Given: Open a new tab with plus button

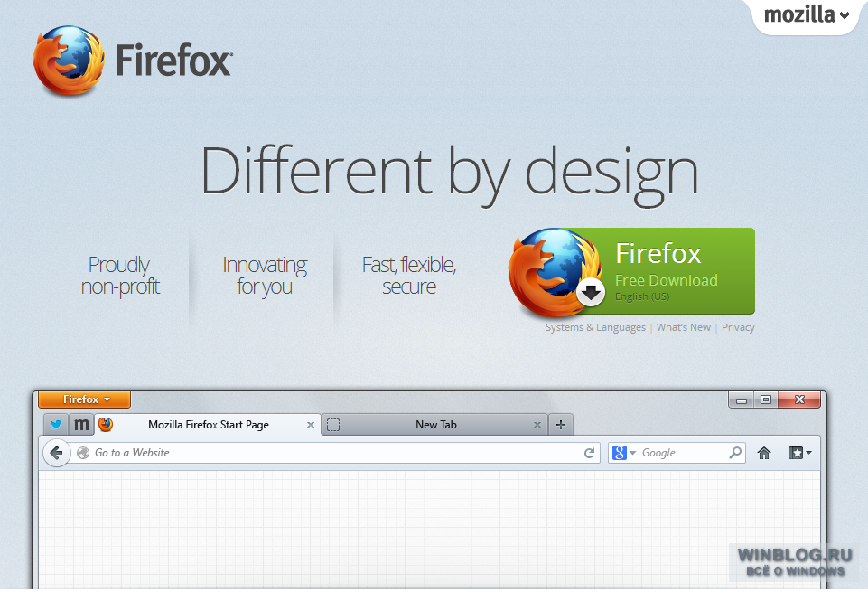Looking at the screenshot, I should (561, 425).
